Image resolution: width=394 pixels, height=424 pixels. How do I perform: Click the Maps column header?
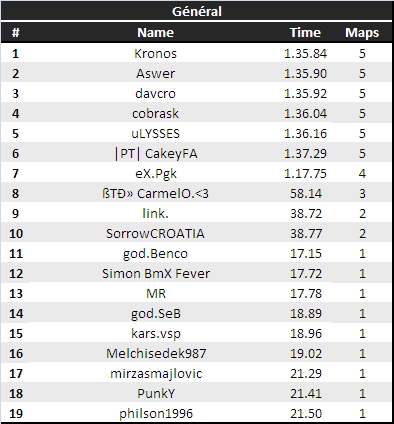tap(362, 33)
